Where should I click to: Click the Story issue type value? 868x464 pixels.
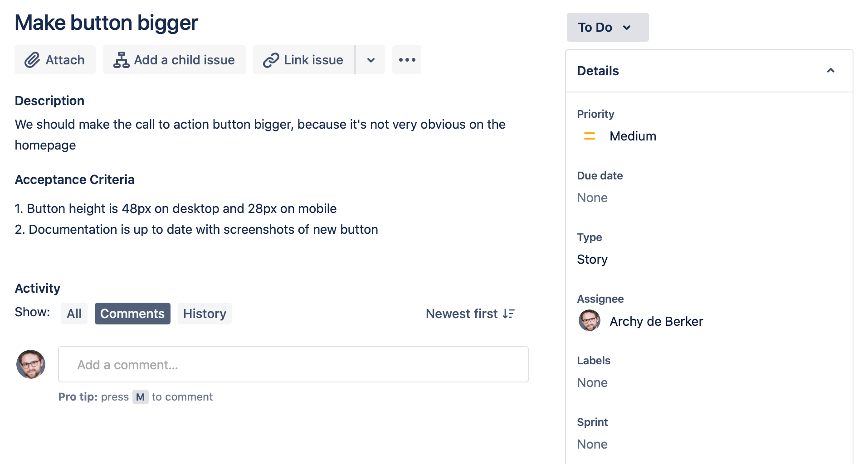592,259
